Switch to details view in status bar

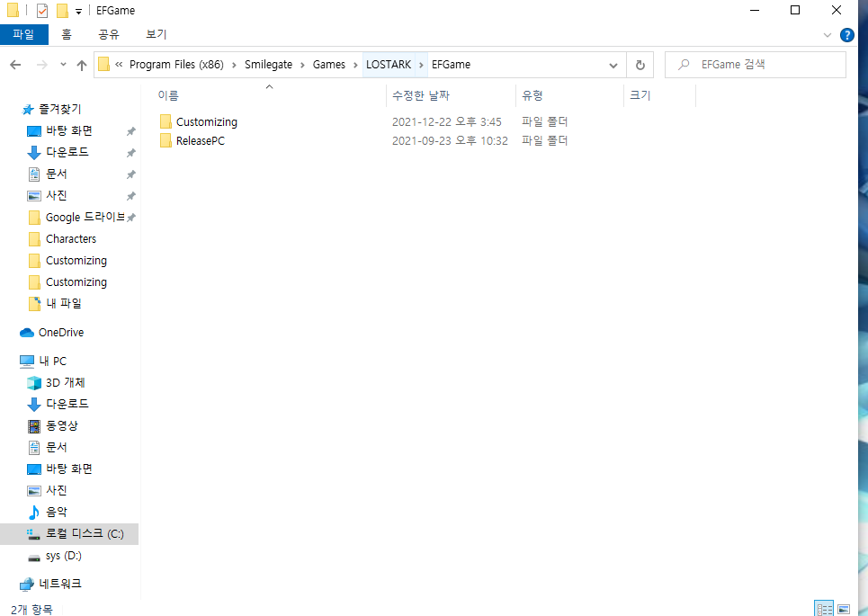[824, 609]
